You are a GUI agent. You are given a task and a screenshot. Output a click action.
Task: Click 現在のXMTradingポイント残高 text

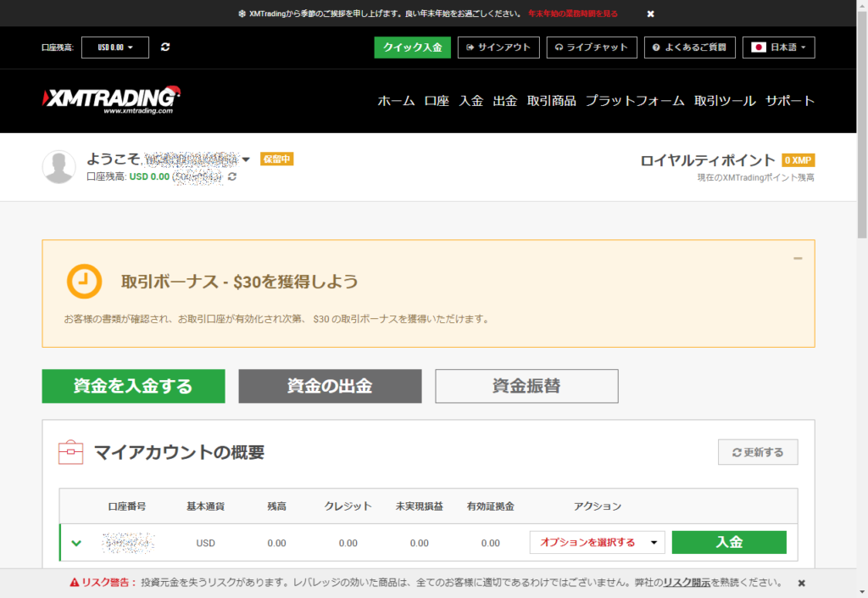(x=755, y=178)
